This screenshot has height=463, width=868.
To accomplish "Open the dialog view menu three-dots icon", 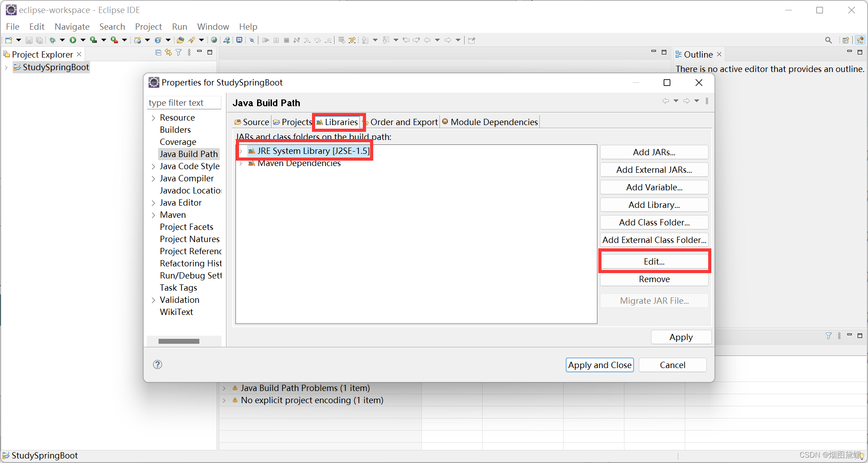I will [x=707, y=101].
